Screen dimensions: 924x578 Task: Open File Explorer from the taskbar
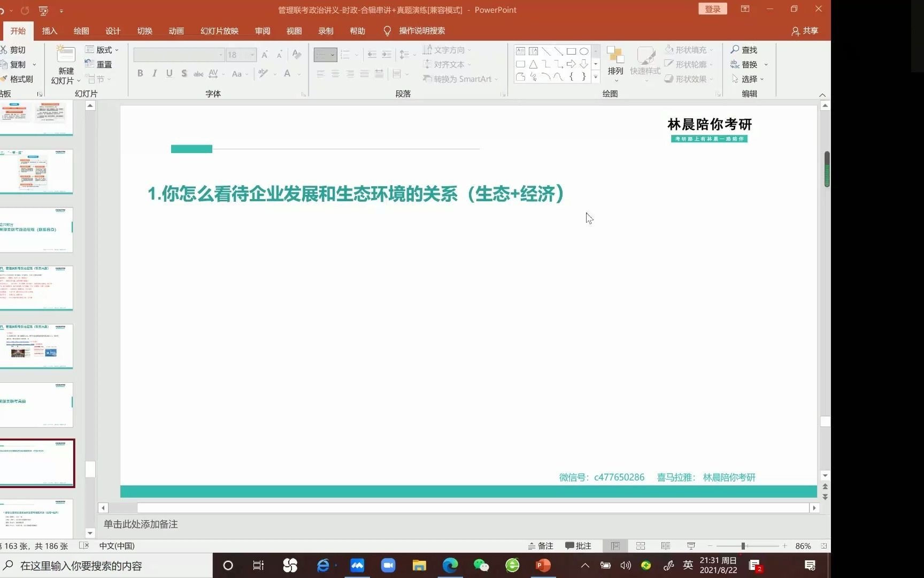point(419,566)
